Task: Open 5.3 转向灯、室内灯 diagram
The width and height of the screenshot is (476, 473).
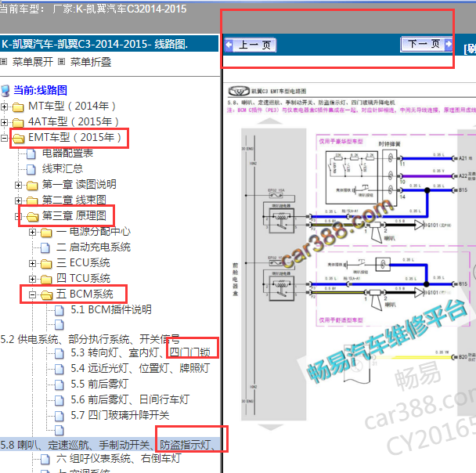Action: [141, 352]
